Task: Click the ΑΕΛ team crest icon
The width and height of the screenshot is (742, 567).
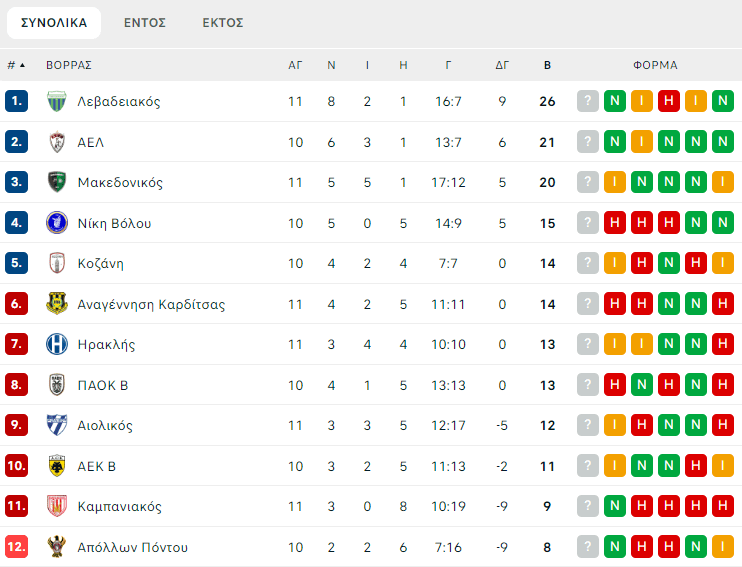Action: click(x=57, y=142)
